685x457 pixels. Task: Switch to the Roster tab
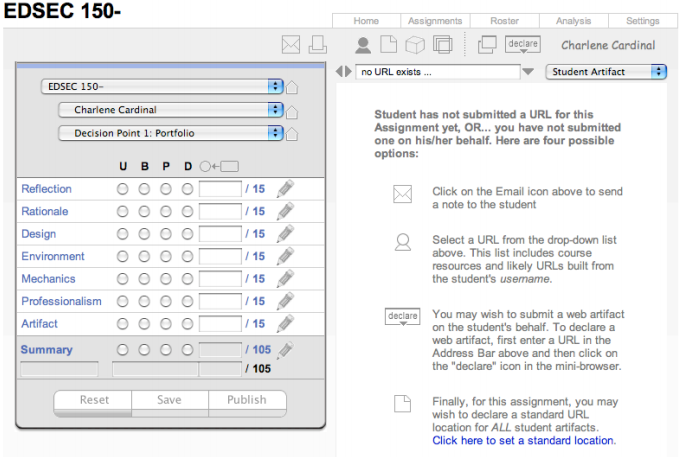point(504,21)
